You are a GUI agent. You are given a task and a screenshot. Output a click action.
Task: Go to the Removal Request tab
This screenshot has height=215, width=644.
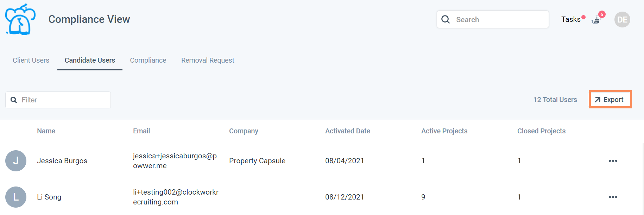(x=208, y=60)
